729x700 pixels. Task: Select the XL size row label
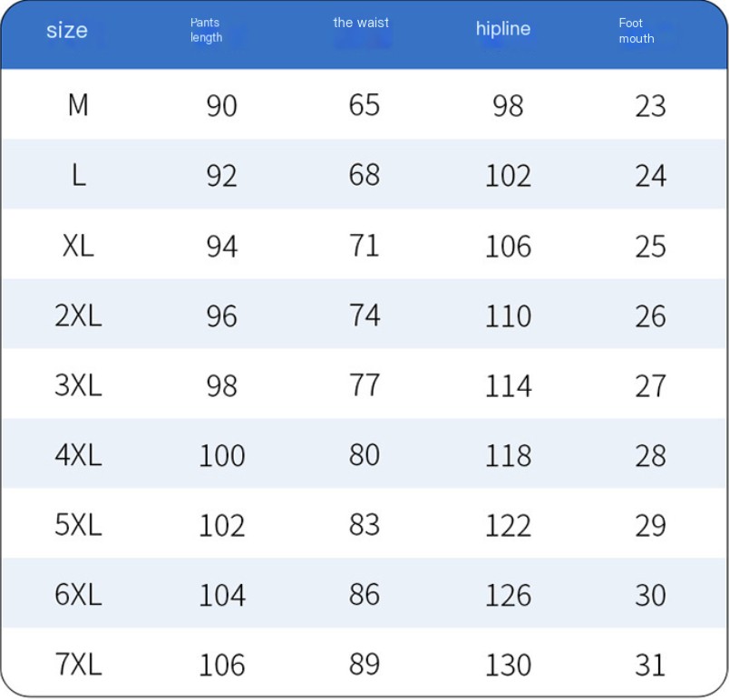tap(78, 246)
